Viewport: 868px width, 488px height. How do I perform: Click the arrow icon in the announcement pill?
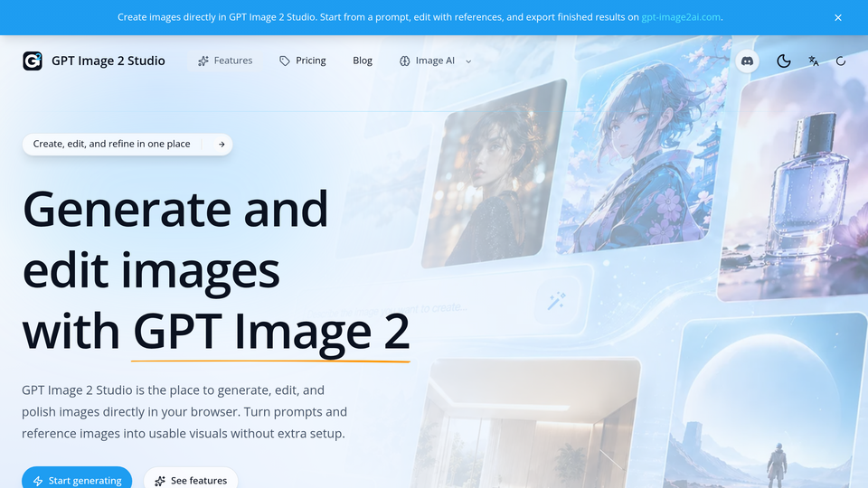pyautogui.click(x=222, y=145)
